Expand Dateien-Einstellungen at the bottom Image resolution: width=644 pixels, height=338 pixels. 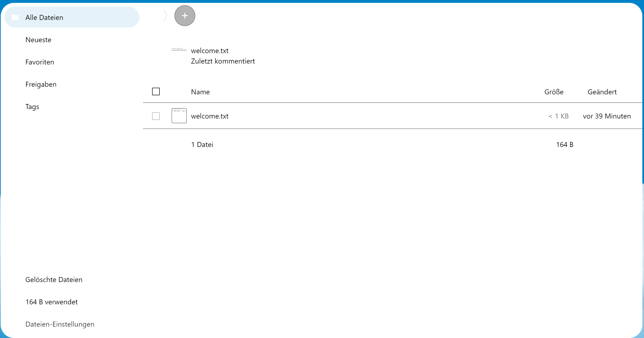point(60,324)
